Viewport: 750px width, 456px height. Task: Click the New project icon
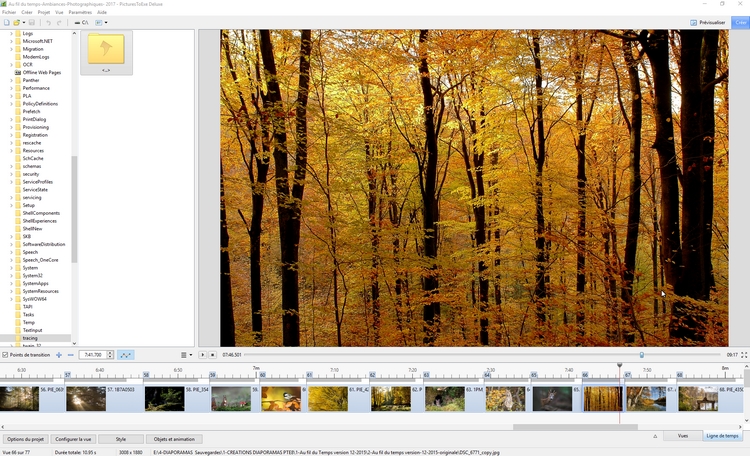6,22
